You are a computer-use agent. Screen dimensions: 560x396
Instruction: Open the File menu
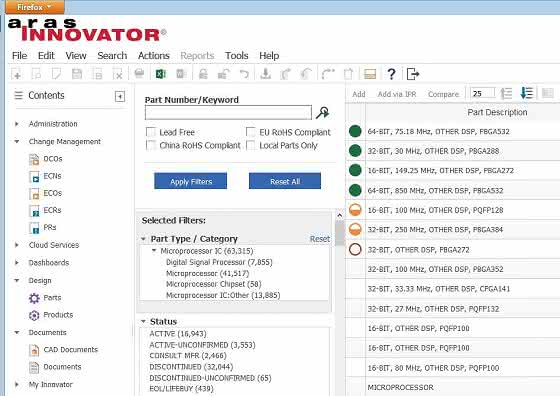pyautogui.click(x=19, y=56)
